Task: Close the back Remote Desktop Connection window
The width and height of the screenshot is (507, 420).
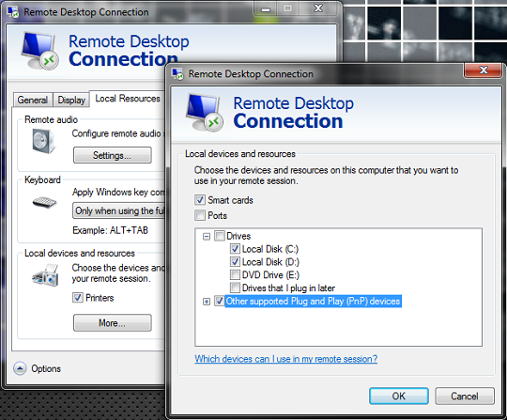Action: tap(318, 8)
